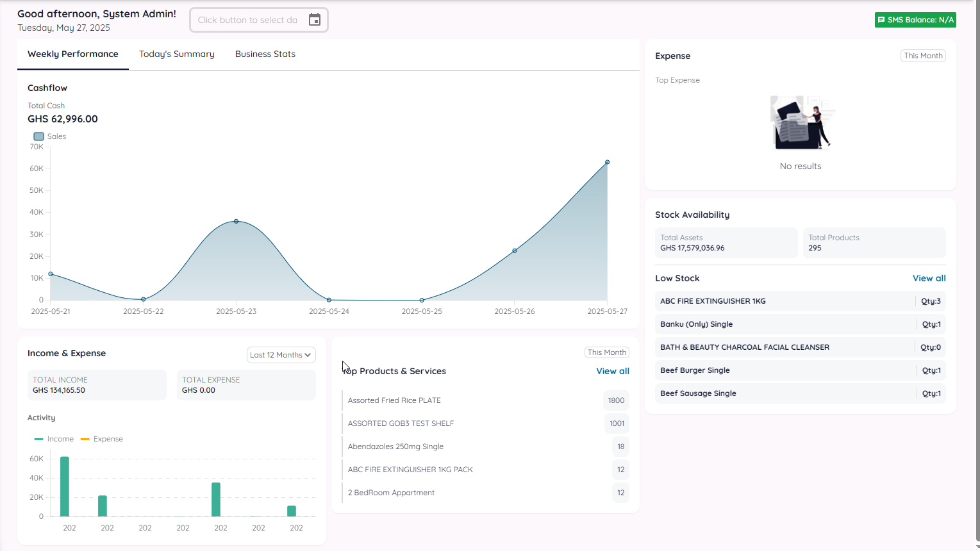Click the SMS Balance indicator icon
Image resolution: width=980 pixels, height=551 pixels.
click(883, 20)
